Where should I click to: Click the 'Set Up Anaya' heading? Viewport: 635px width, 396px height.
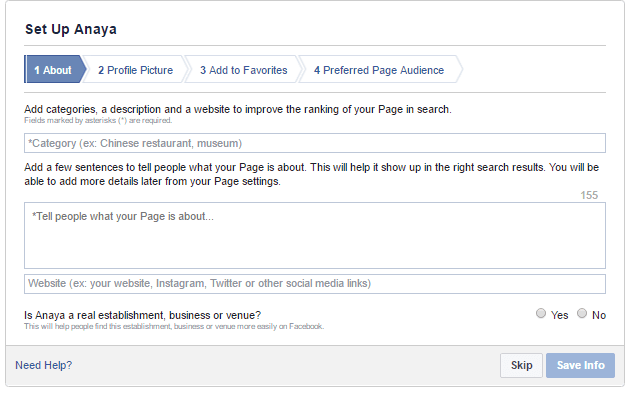71,30
